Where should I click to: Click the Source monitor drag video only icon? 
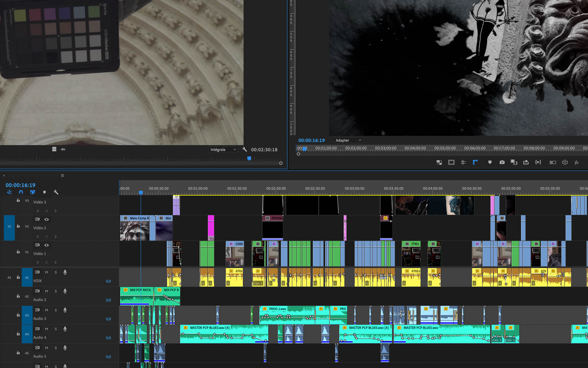coord(54,149)
